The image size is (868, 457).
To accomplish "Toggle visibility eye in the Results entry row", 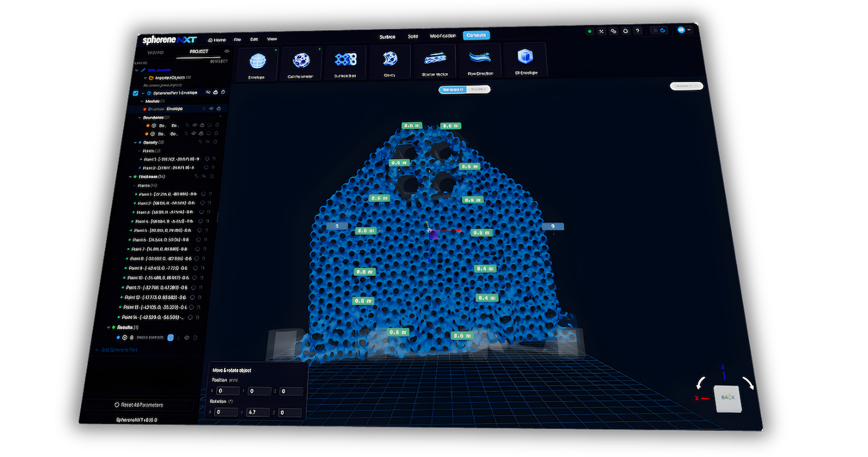I will (x=186, y=338).
